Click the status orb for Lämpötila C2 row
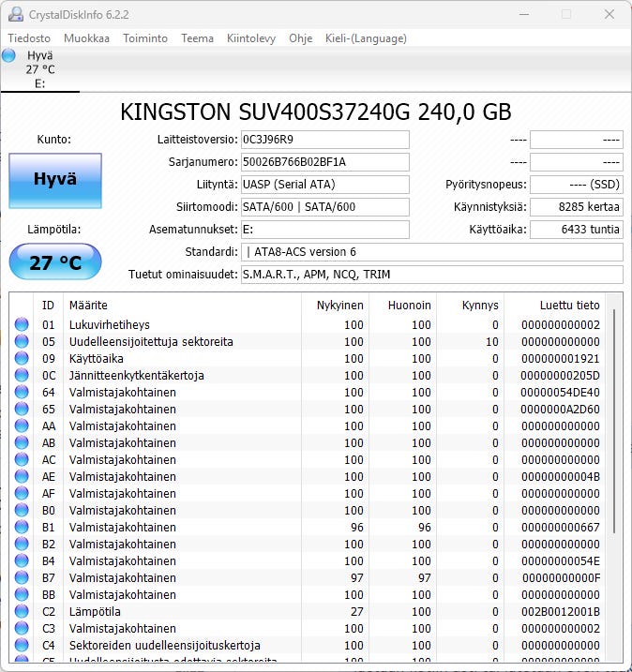 pyautogui.click(x=22, y=612)
